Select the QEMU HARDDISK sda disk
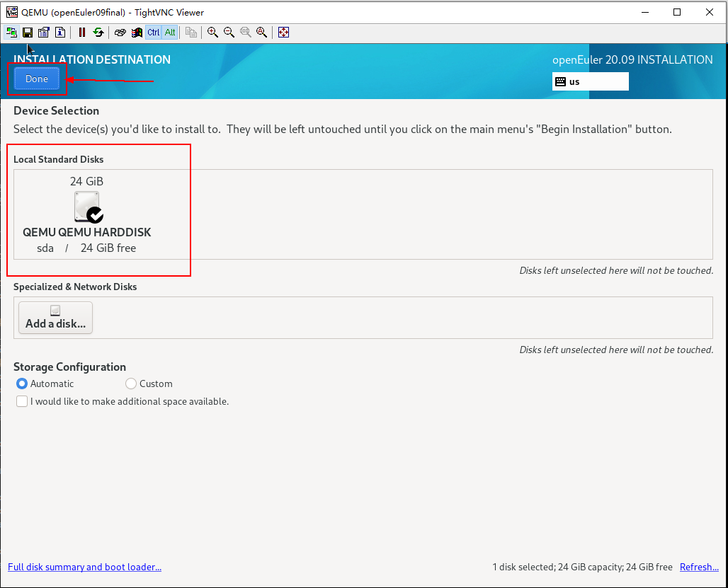The height and width of the screenshot is (588, 728). click(x=87, y=215)
